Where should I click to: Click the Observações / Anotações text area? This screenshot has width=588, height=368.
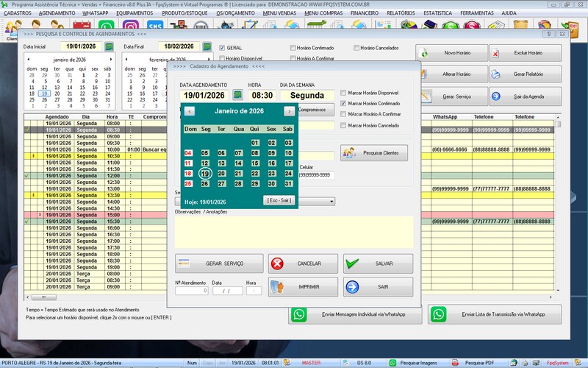tap(294, 232)
